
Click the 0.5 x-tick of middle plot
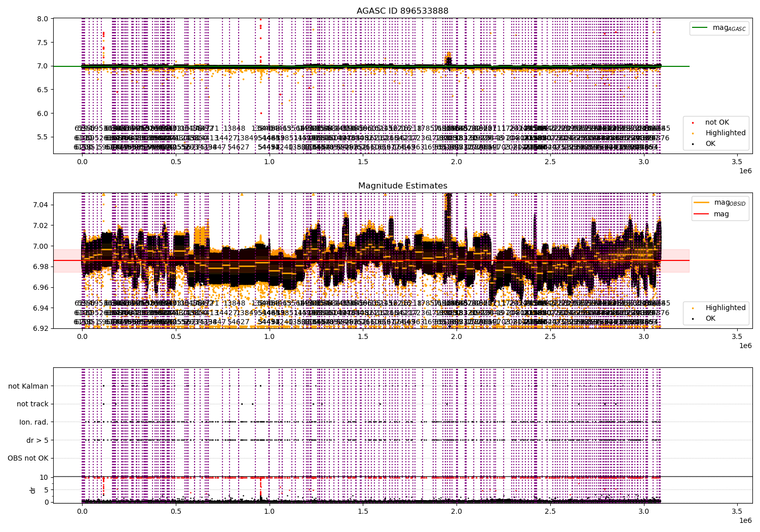pyautogui.click(x=176, y=337)
